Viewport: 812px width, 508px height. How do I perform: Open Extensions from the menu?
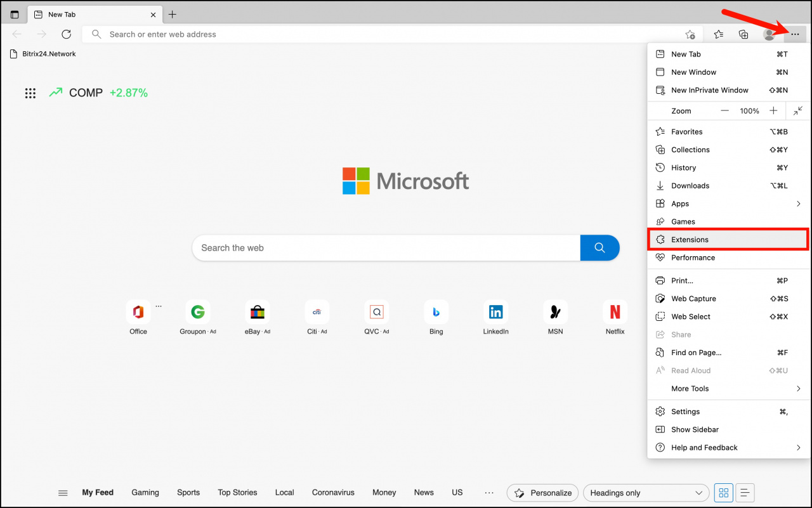(x=729, y=240)
